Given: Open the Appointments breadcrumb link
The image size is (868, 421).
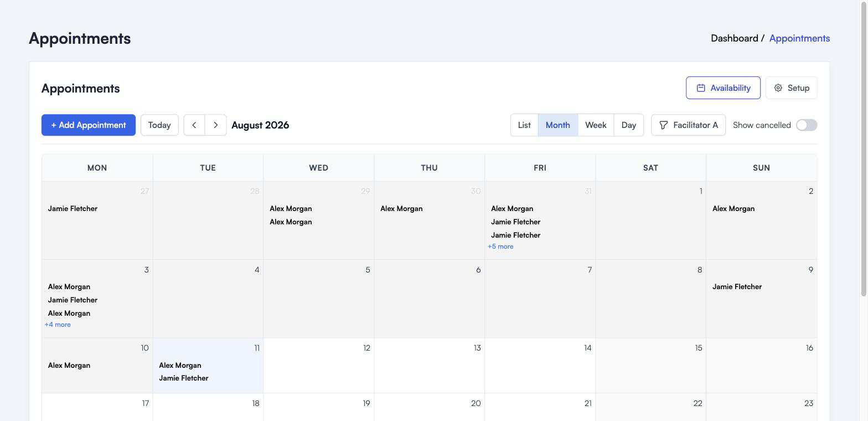Looking at the screenshot, I should pyautogui.click(x=799, y=38).
